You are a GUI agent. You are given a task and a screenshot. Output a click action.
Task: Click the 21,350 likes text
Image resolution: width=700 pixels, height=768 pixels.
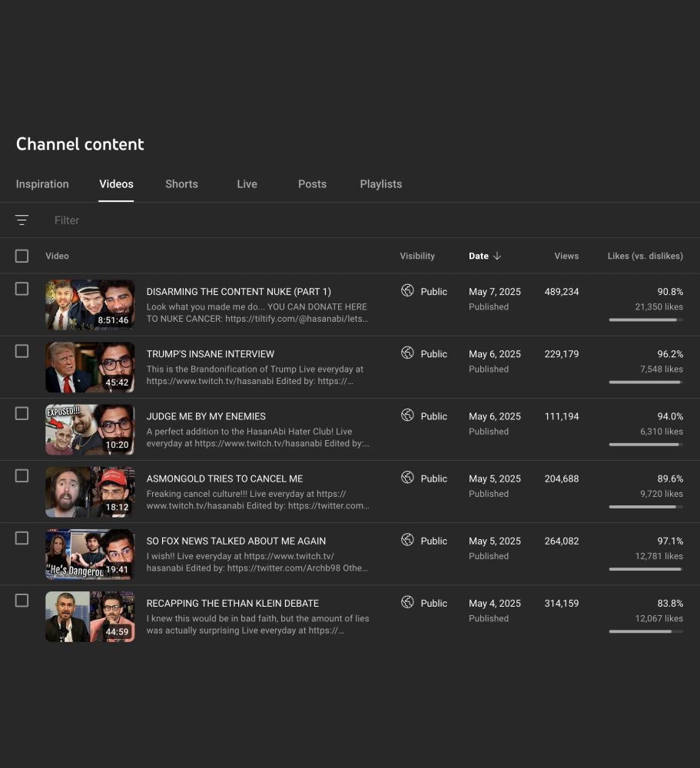click(x=659, y=306)
